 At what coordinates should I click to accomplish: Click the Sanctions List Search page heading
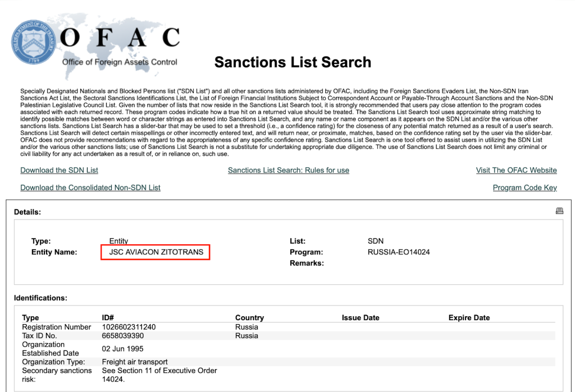293,62
